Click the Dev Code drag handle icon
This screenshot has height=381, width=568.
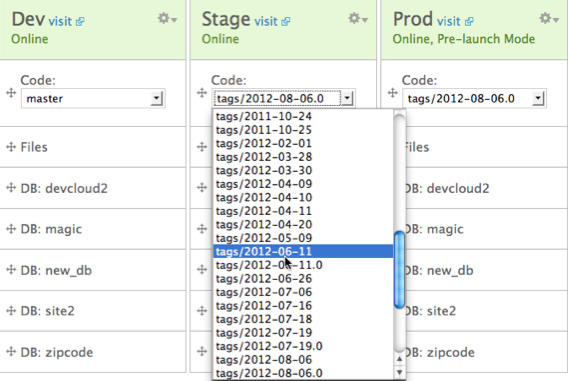[x=11, y=93]
